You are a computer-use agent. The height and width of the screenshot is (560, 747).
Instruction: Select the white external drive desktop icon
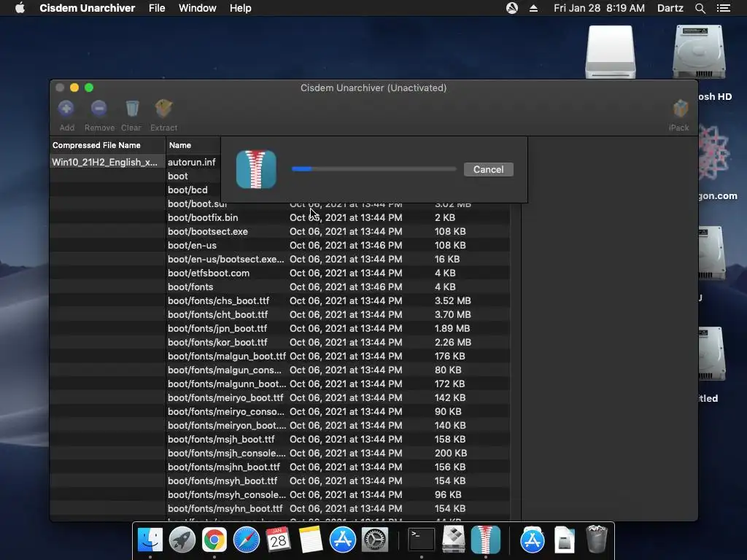tap(611, 52)
